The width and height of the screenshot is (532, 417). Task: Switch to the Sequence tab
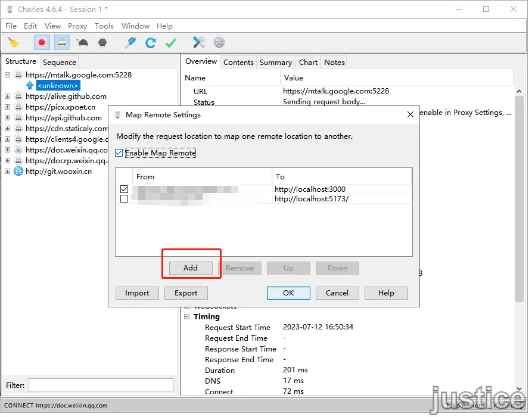click(x=60, y=63)
